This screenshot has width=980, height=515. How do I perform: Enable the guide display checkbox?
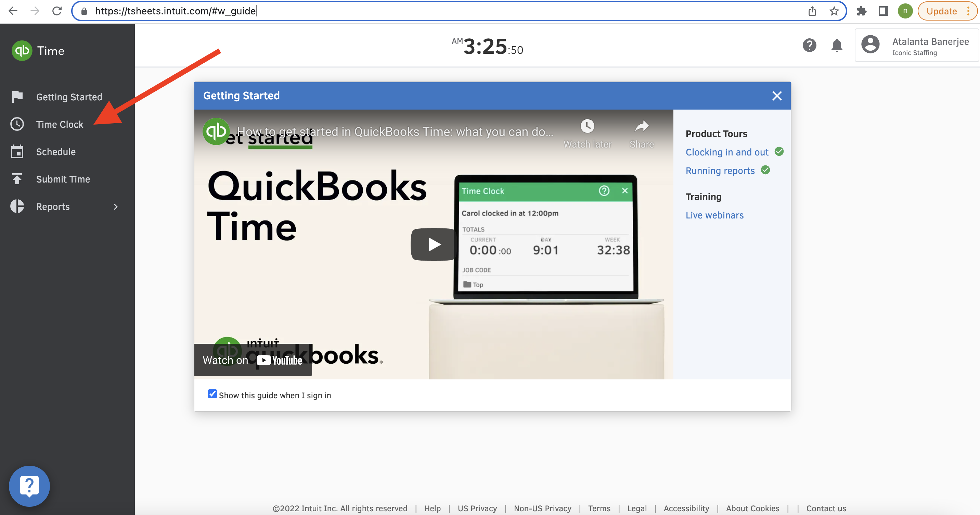tap(211, 394)
